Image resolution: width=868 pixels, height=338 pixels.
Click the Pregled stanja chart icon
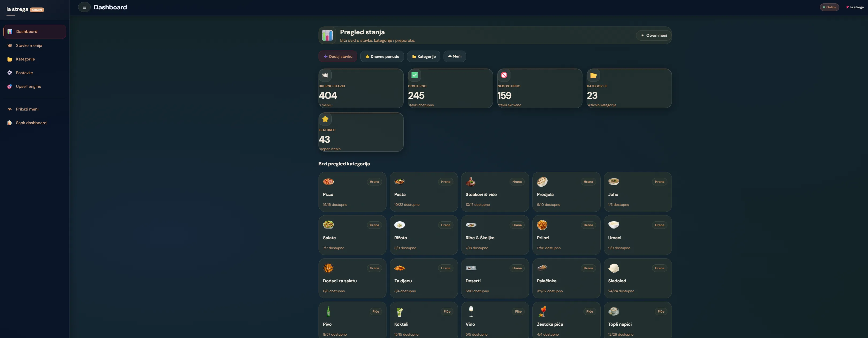327,35
